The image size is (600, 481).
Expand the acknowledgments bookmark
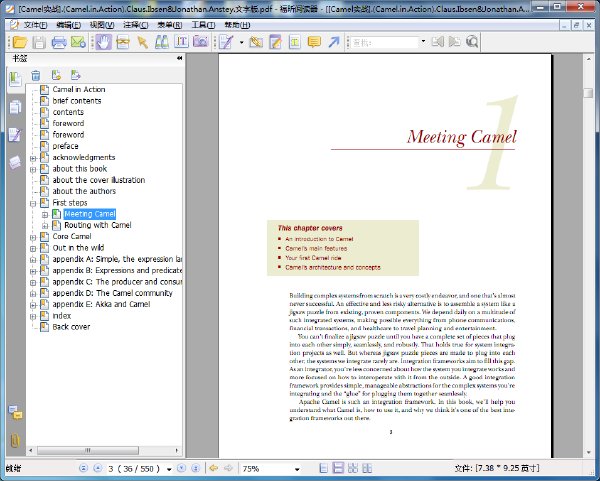point(33,158)
